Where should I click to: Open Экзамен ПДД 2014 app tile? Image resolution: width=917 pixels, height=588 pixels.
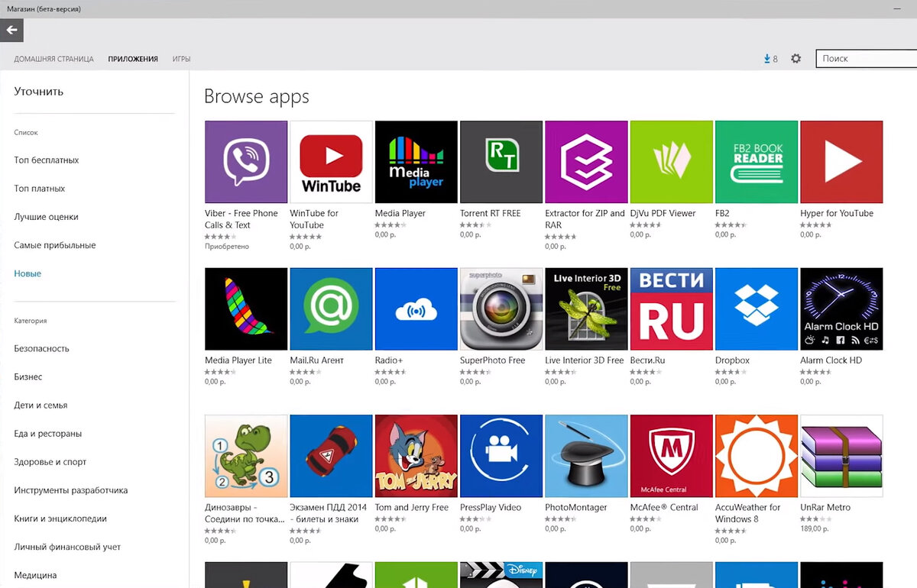pos(331,456)
